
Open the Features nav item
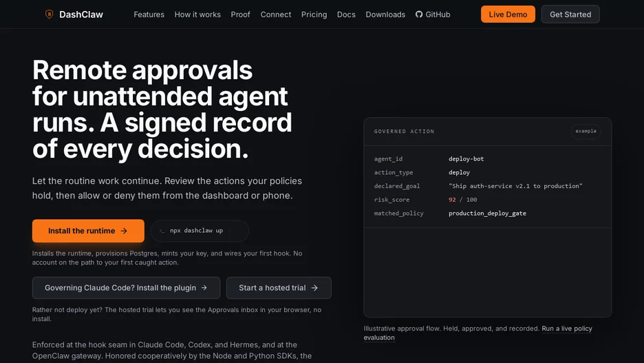coord(149,14)
